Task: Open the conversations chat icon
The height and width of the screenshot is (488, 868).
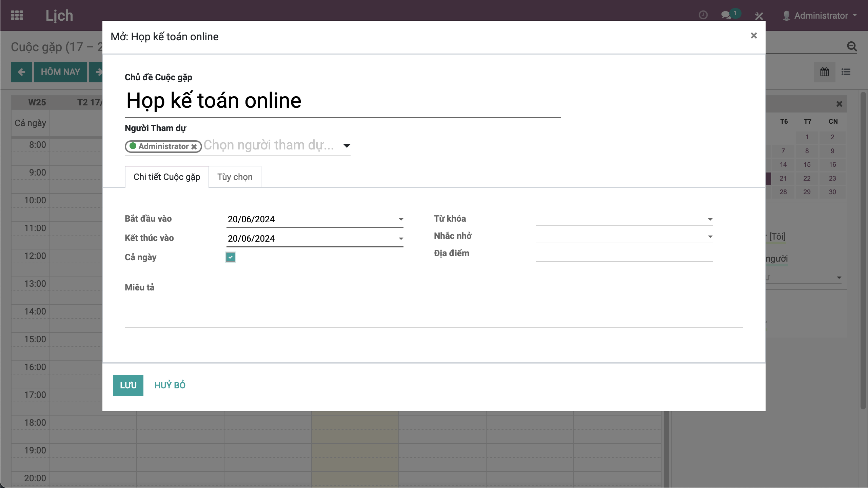Action: click(x=726, y=15)
